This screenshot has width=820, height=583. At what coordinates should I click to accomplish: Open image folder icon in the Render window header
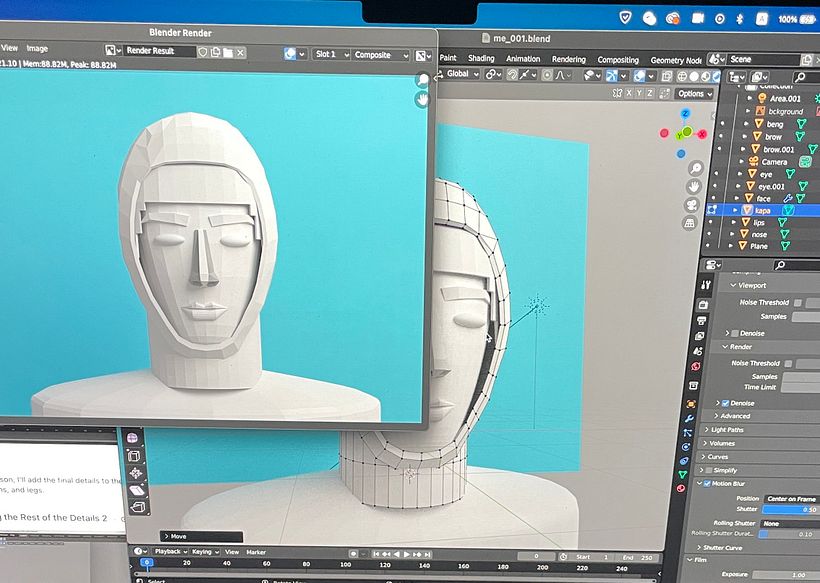227,52
